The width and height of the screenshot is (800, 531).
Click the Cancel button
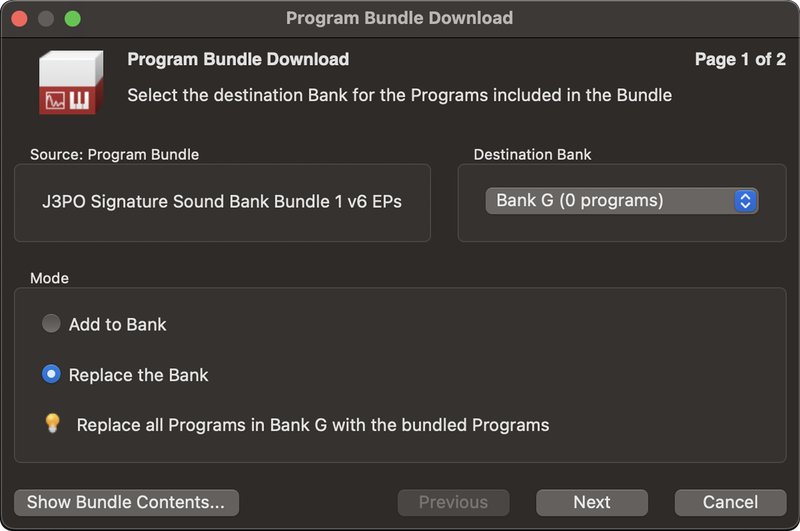pyautogui.click(x=730, y=502)
